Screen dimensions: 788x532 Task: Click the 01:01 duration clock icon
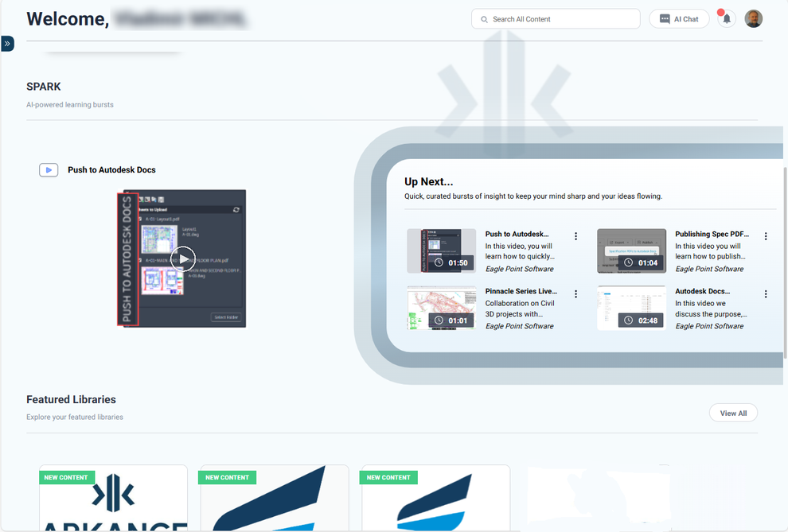(x=439, y=320)
